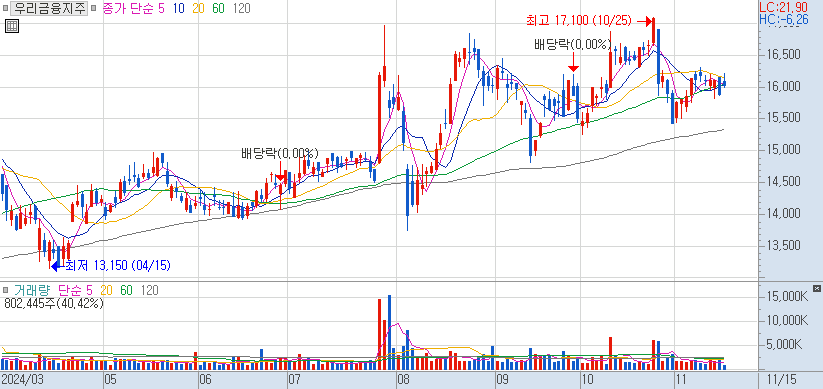Click the 06 month date axis label
The image size is (823, 389).
(206, 379)
